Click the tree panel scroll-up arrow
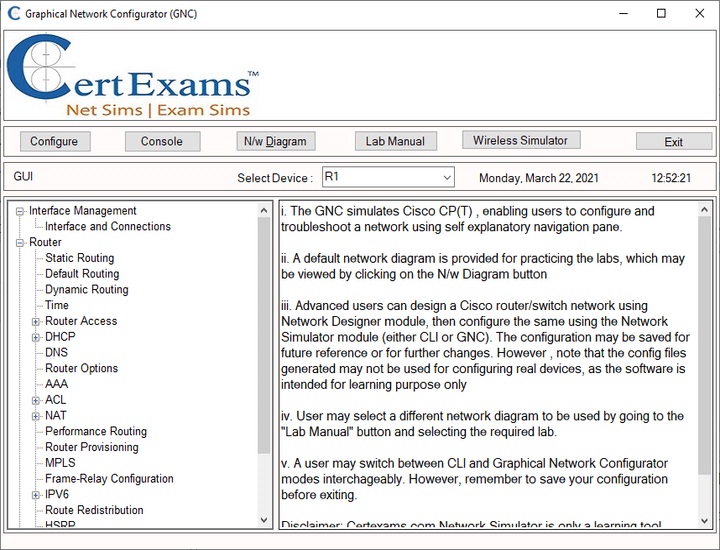This screenshot has width=720, height=550. tap(264, 210)
